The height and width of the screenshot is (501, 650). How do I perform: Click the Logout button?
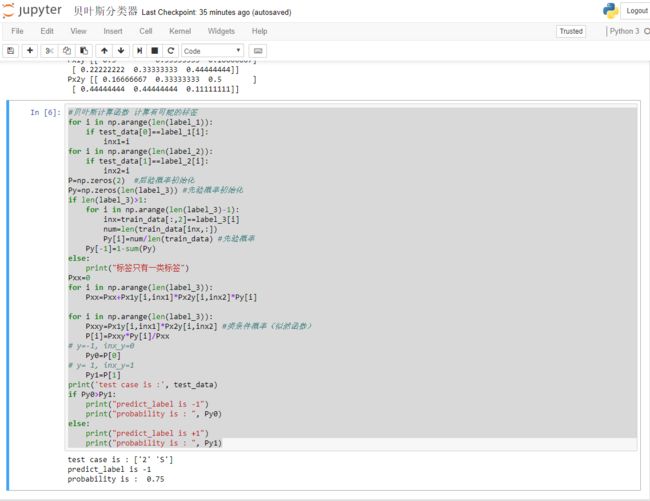[x=636, y=11]
